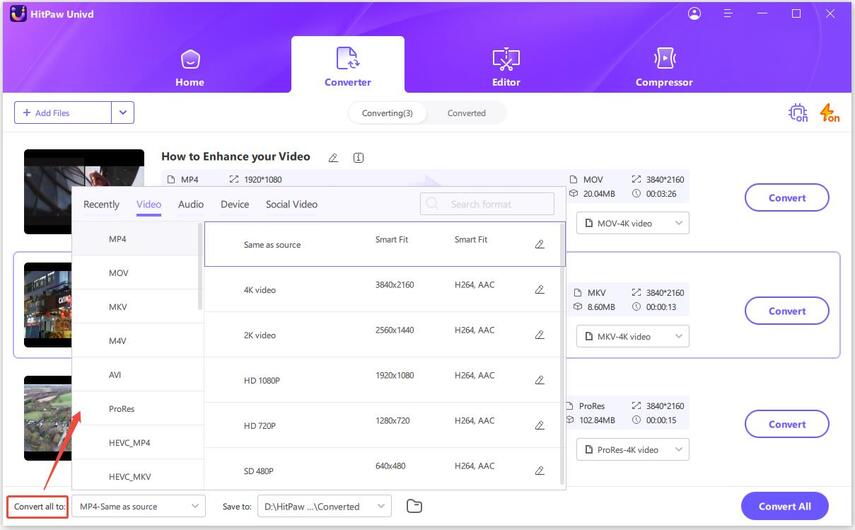Click the hardware acceleration chip icon
The image size is (855, 530).
(798, 113)
